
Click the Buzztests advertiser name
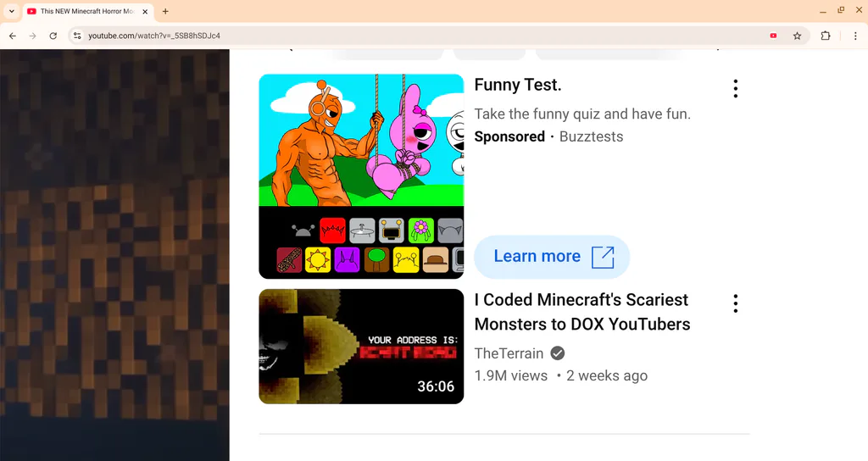(x=591, y=136)
